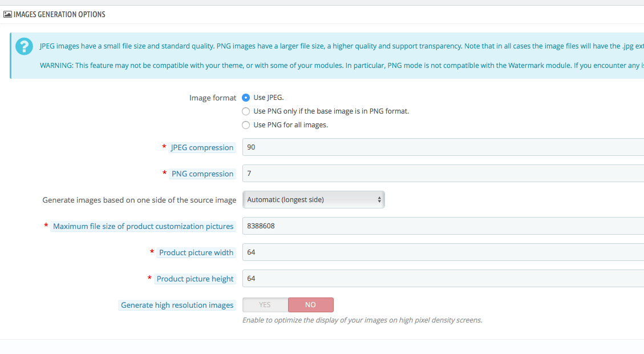
Task: Open the Automatic (longest side) dropdown
Action: click(x=313, y=200)
